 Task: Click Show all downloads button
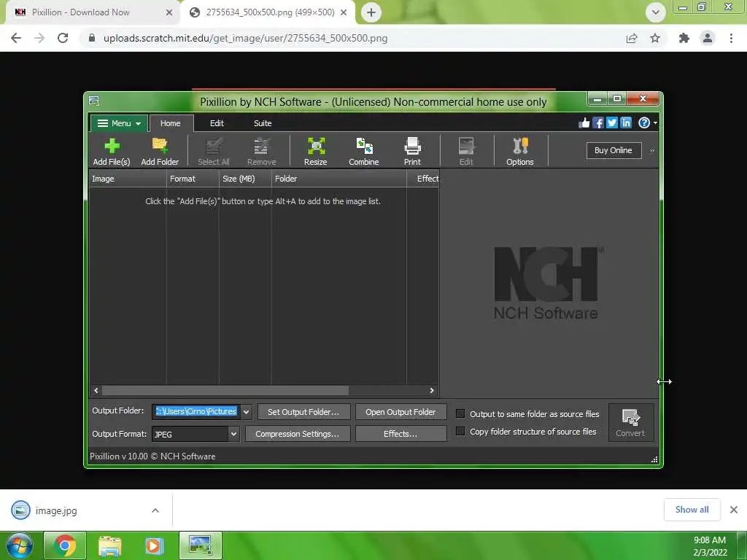692,510
